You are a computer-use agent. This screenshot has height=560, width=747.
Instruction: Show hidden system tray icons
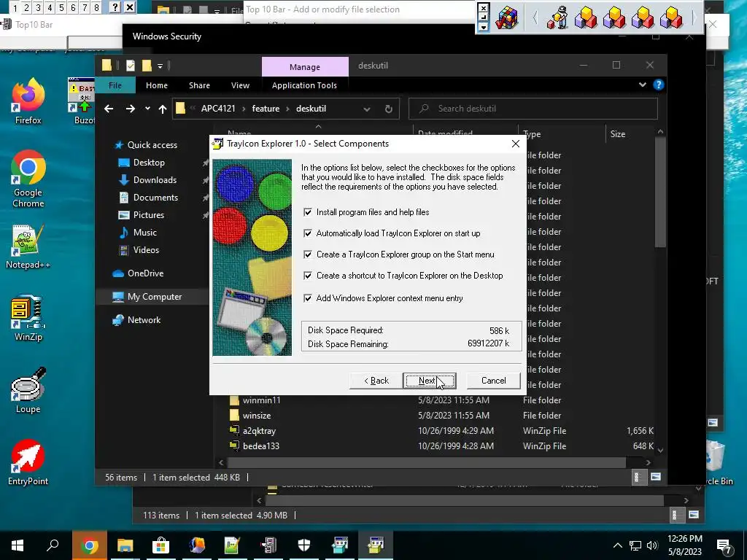click(617, 545)
